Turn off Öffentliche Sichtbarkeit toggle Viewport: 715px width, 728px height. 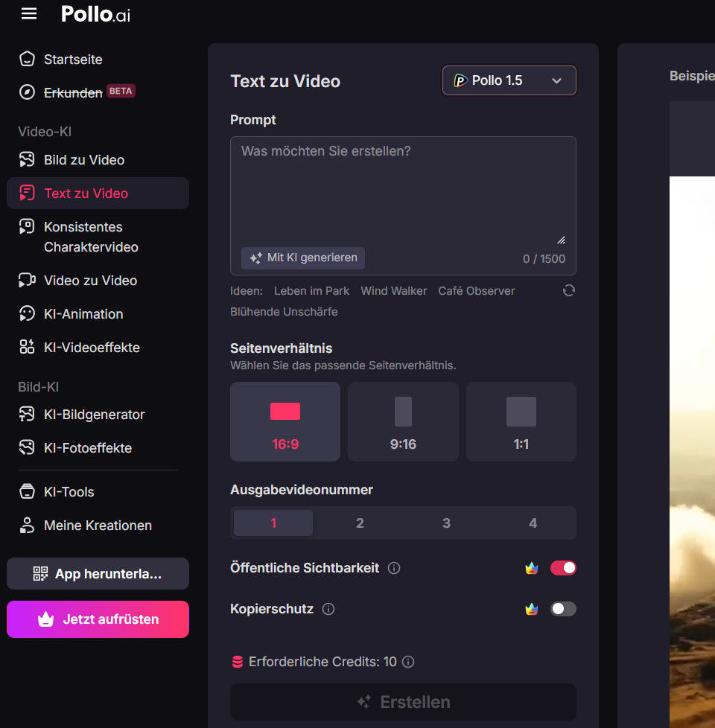click(x=563, y=568)
